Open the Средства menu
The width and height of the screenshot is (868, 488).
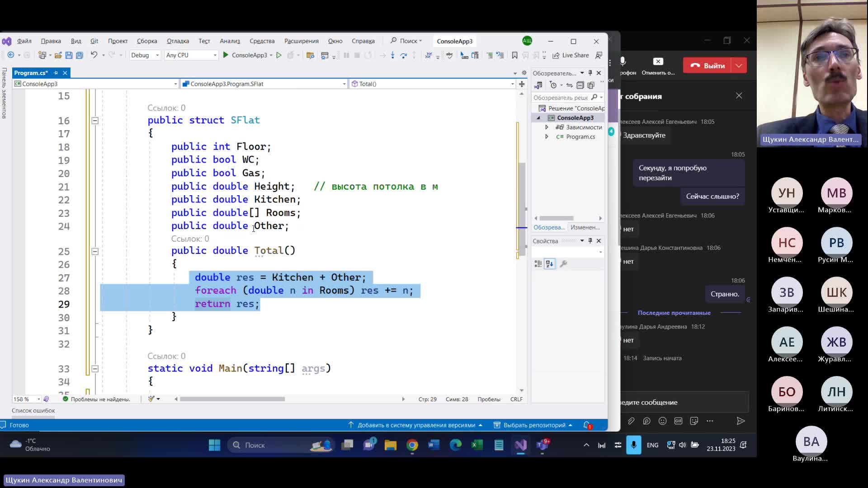click(x=262, y=41)
